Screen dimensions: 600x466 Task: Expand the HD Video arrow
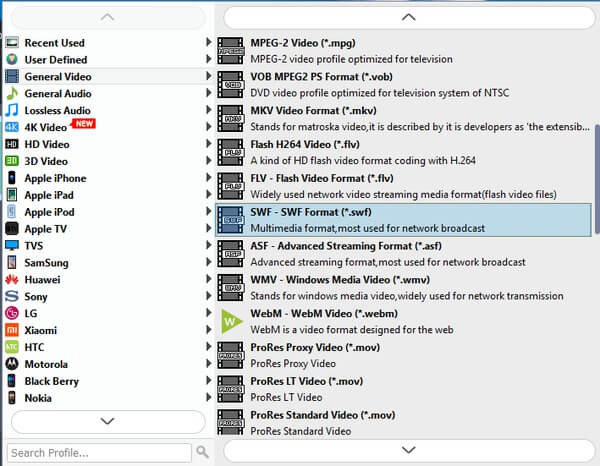point(209,144)
